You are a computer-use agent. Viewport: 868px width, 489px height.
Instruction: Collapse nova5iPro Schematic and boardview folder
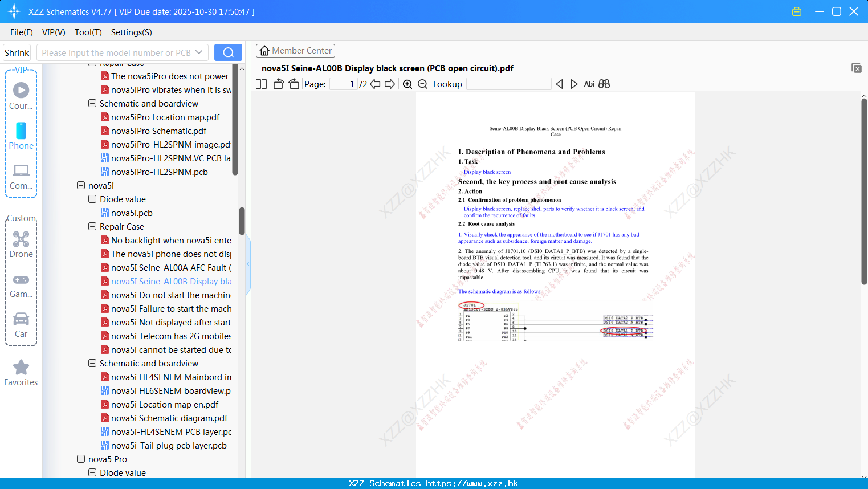coord(92,103)
